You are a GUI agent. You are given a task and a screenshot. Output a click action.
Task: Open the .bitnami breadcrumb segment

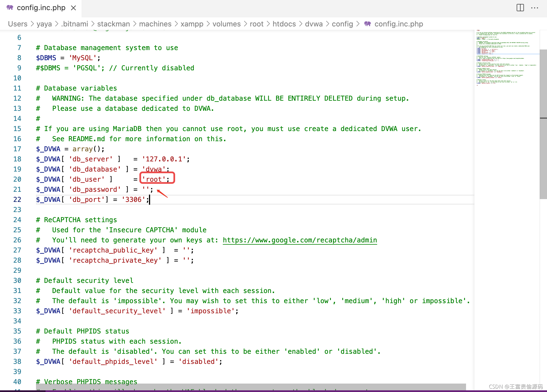point(74,24)
